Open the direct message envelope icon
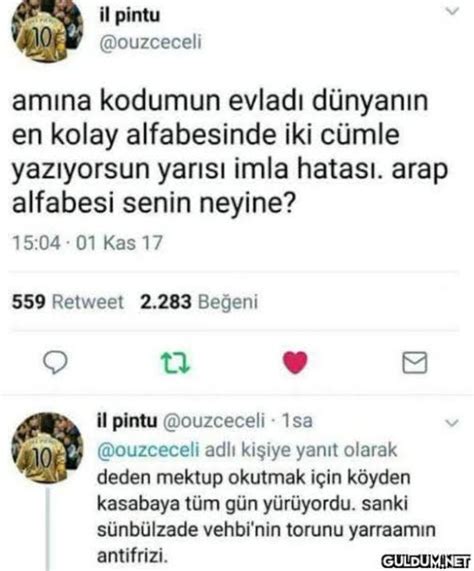Image resolution: width=474 pixels, height=571 pixels. click(415, 362)
